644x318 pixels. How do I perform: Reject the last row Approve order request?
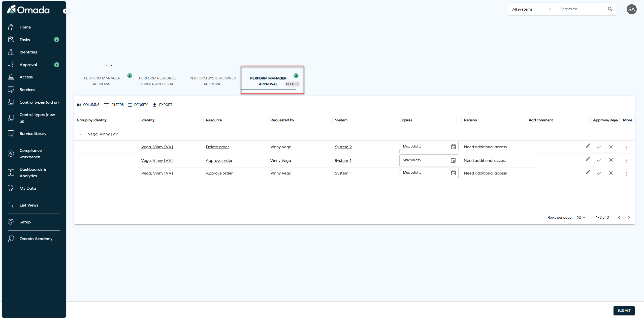(x=611, y=173)
